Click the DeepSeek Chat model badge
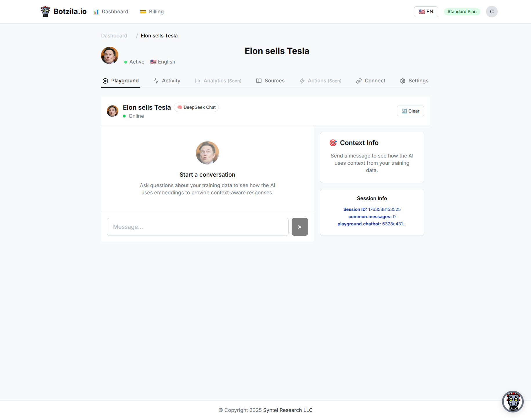The image size is (531, 420). pyautogui.click(x=196, y=107)
